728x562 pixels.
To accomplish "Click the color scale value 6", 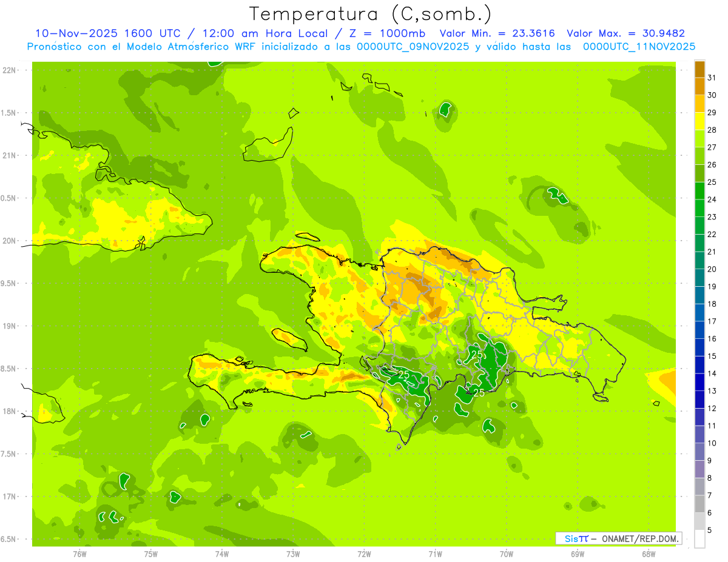I will pos(710,513).
